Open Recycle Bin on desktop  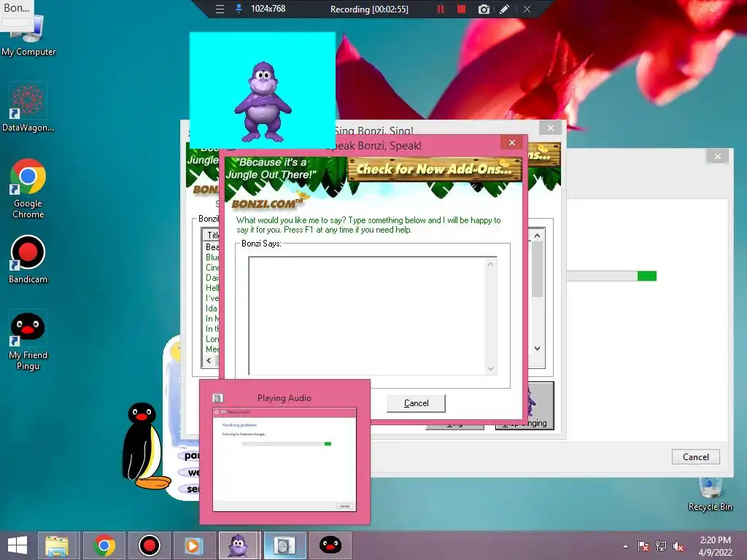coord(710,495)
